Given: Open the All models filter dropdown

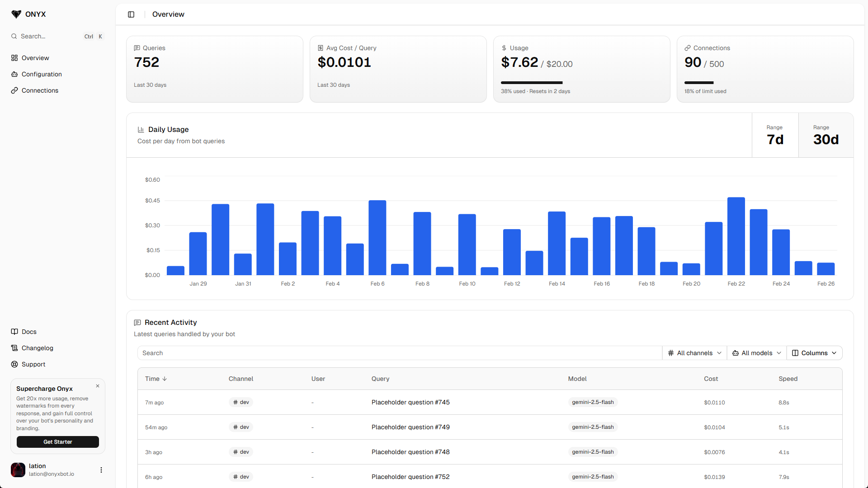Looking at the screenshot, I should 756,353.
